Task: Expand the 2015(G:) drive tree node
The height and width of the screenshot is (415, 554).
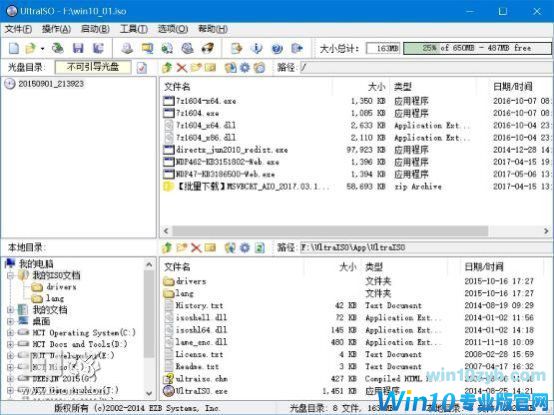Action: 10,379
